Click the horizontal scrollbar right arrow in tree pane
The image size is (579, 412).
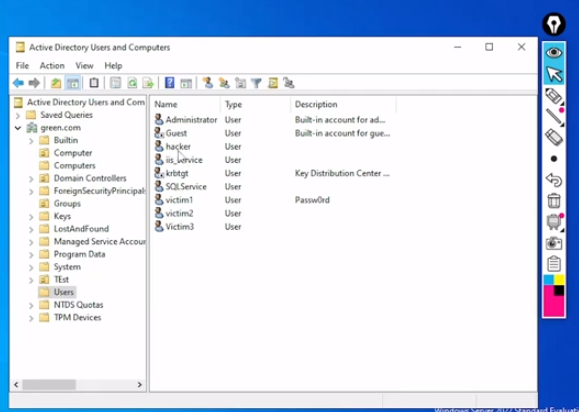pos(140,385)
